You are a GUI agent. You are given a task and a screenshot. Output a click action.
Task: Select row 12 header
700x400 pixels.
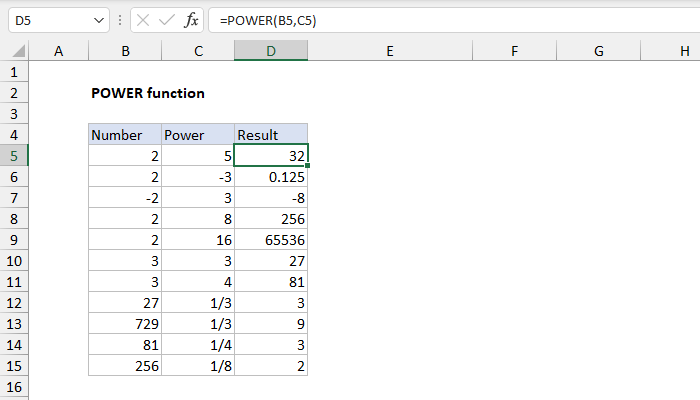[x=14, y=303]
